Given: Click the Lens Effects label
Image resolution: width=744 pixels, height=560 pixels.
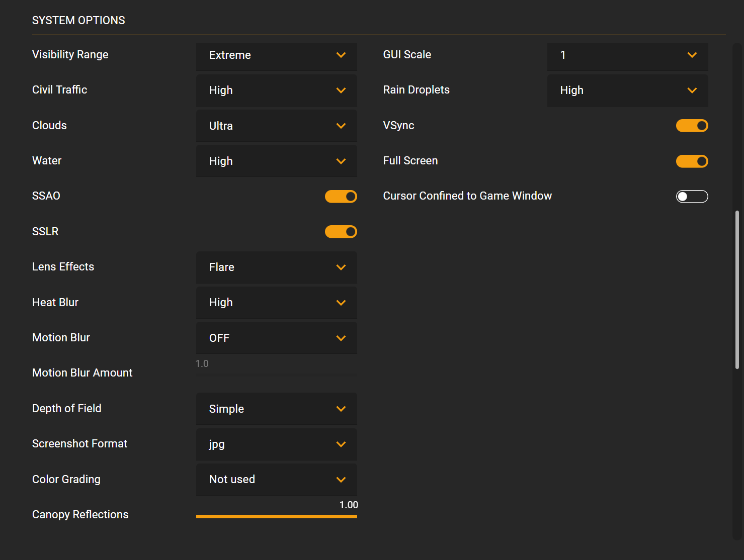Looking at the screenshot, I should coord(63,267).
